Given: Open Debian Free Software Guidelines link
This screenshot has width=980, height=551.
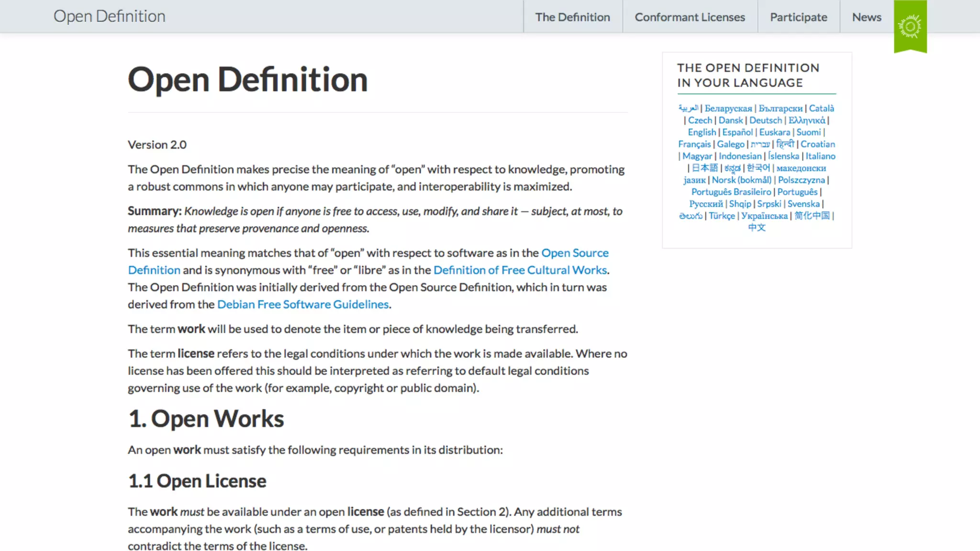Looking at the screenshot, I should (x=302, y=304).
